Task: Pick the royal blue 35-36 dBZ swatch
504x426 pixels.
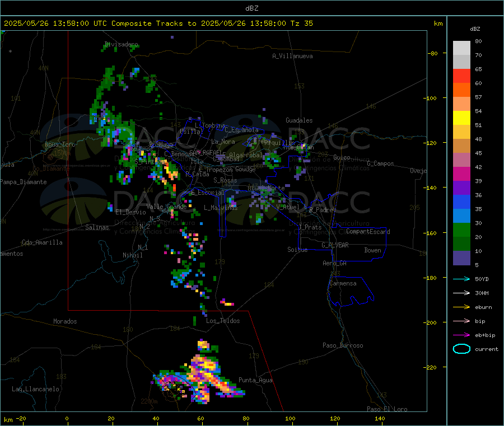Action: pyautogui.click(x=461, y=202)
